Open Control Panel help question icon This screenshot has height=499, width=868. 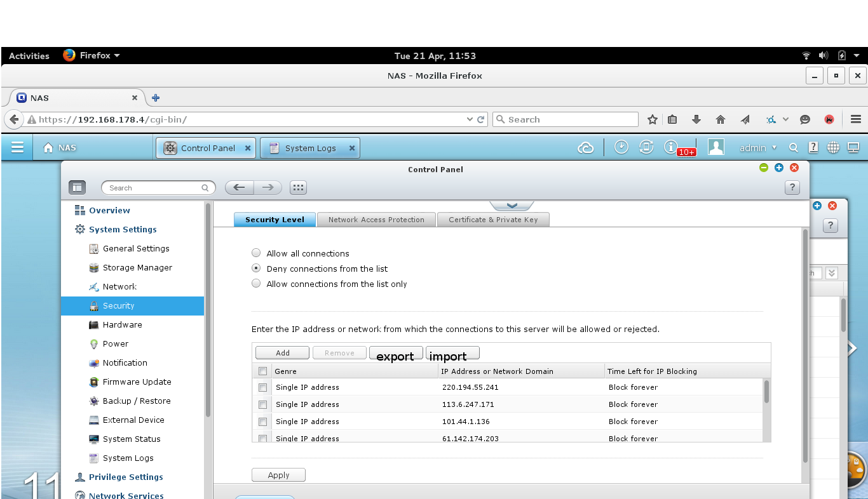click(792, 187)
